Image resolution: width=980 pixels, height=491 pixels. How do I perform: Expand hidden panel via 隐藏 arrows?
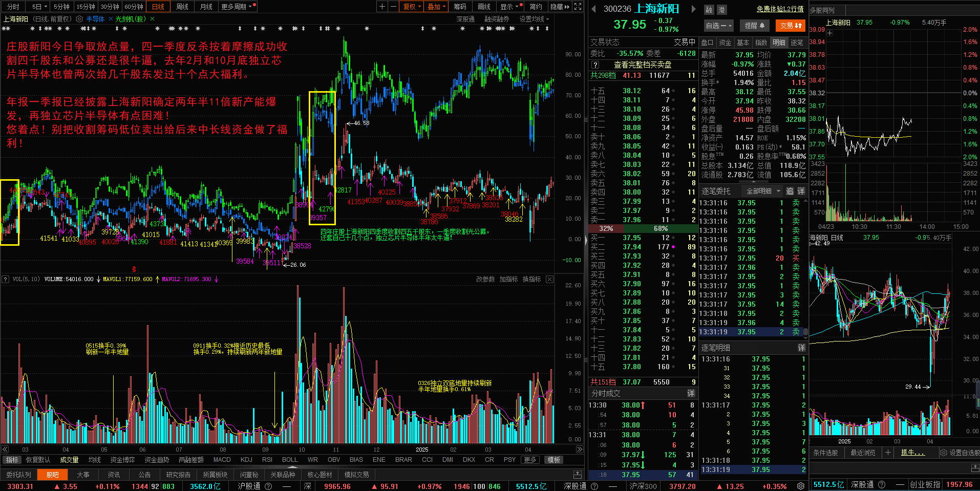(x=560, y=7)
